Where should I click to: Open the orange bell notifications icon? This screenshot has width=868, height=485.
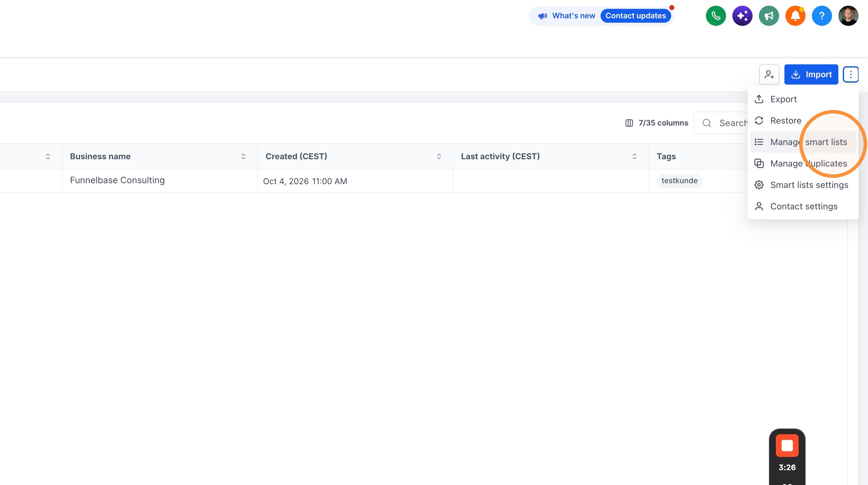tap(795, 16)
